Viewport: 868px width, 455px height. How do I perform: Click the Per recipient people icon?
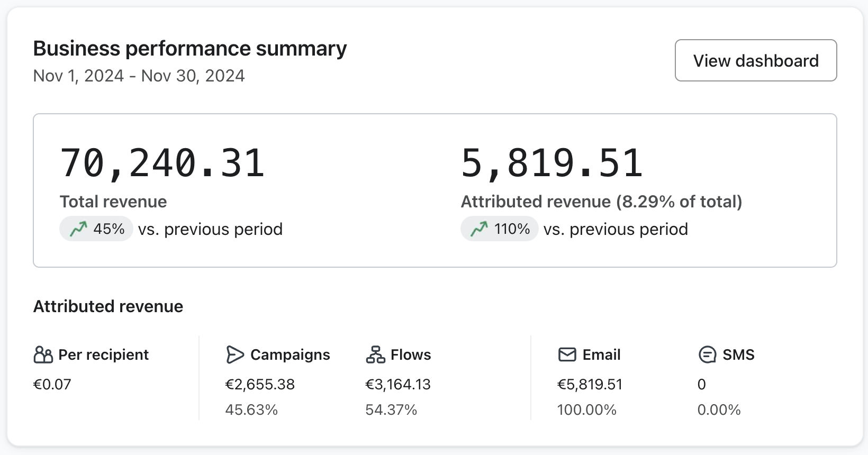43,354
